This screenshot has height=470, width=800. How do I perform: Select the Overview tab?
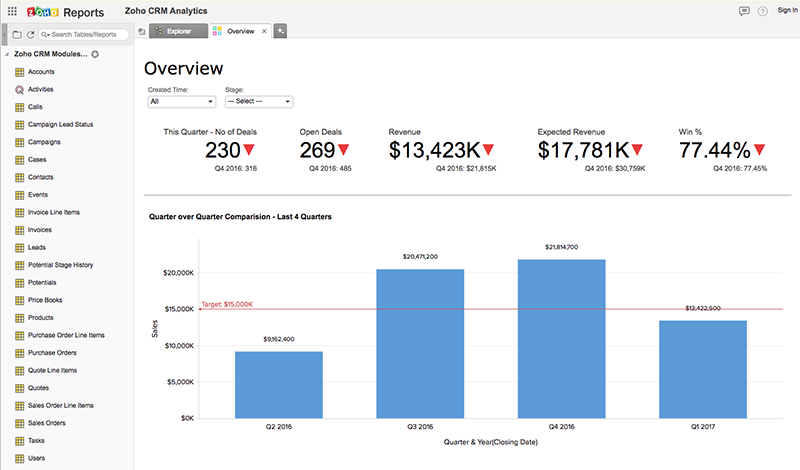(240, 31)
